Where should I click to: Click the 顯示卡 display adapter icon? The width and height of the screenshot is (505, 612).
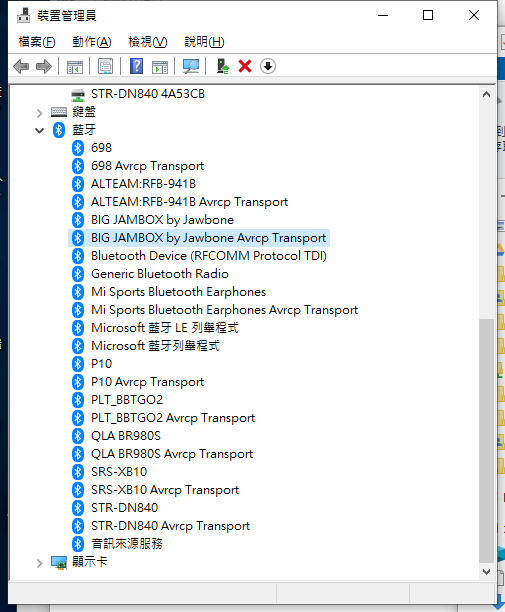click(59, 562)
